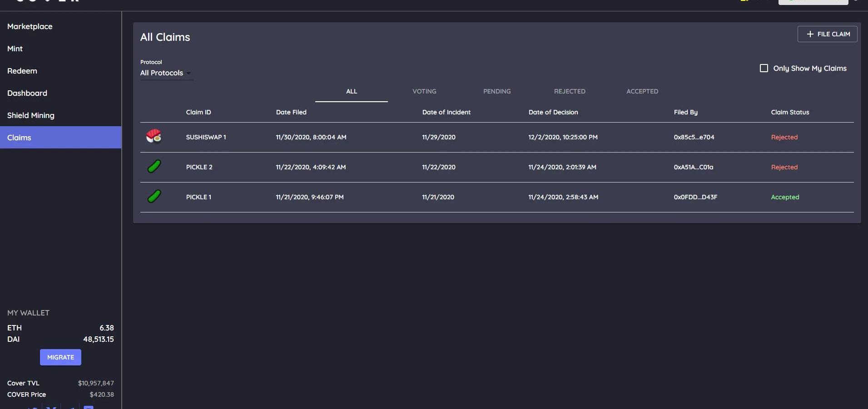Viewport: 868px width, 409px height.
Task: Click the PICKLE 2 pickle icon
Action: click(x=154, y=167)
